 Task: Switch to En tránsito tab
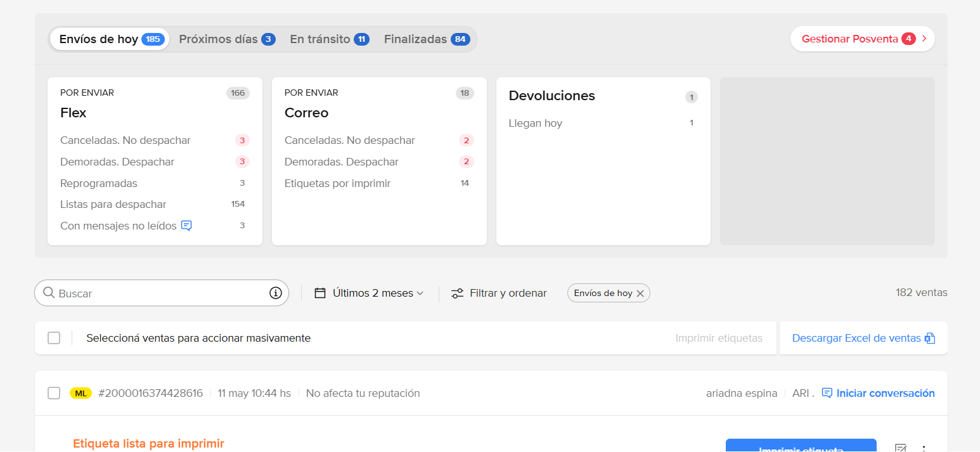click(330, 39)
